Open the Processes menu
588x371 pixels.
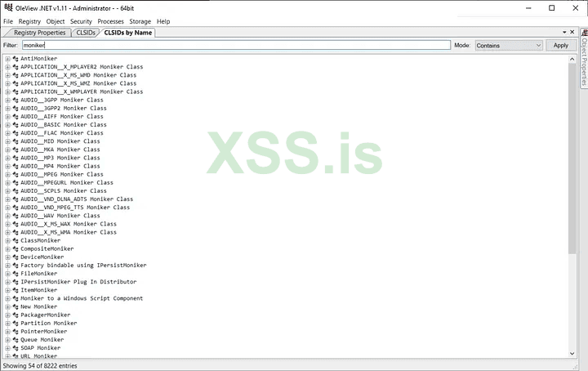coord(110,21)
